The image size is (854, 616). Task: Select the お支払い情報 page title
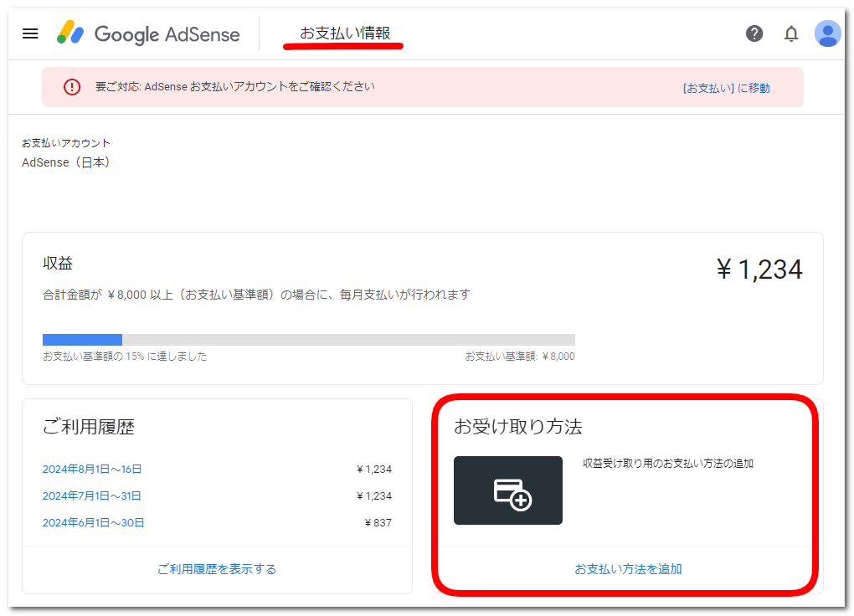click(344, 33)
